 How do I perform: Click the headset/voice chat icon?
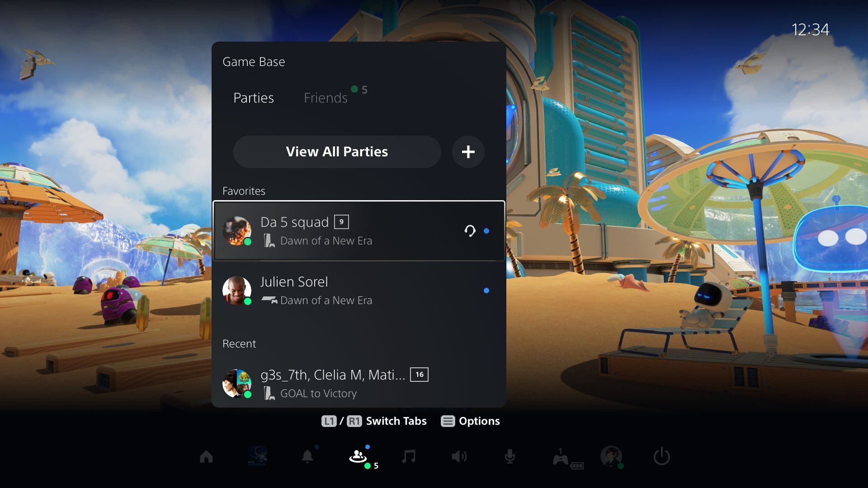point(470,230)
